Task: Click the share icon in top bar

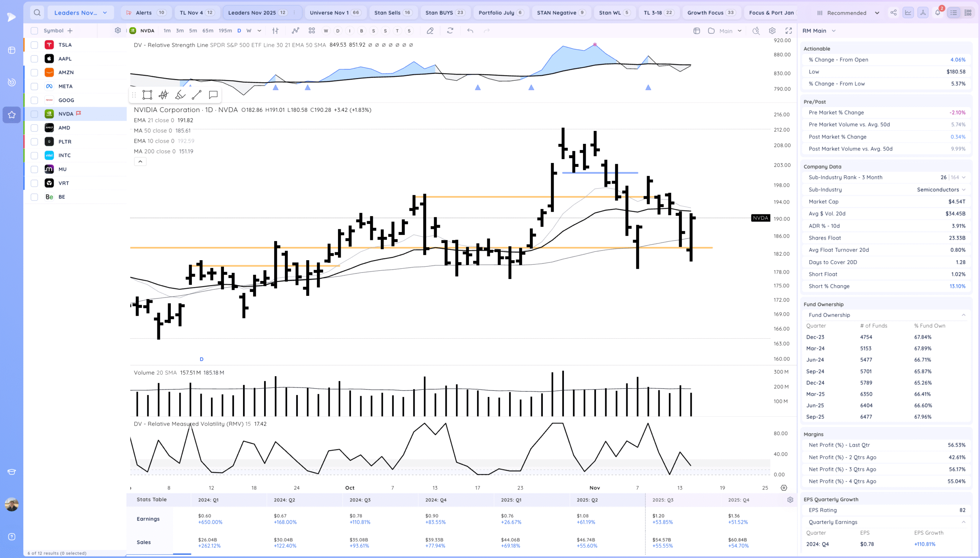Action: coord(893,13)
